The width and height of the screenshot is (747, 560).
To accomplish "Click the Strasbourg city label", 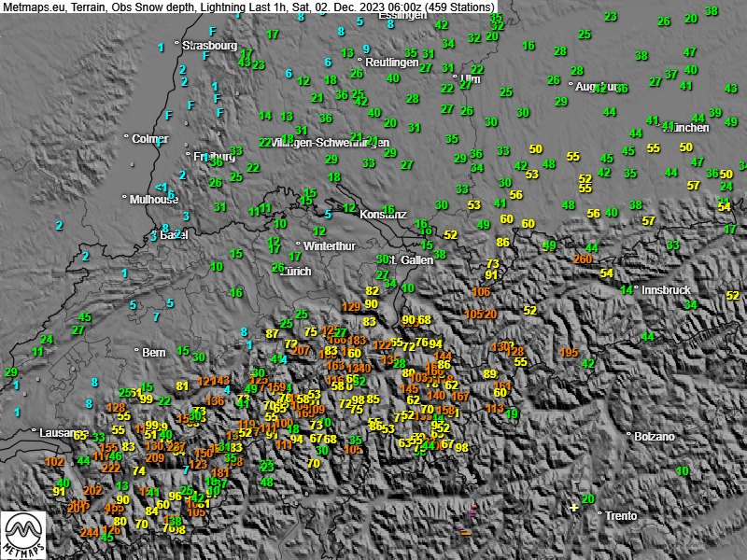I will point(211,45).
